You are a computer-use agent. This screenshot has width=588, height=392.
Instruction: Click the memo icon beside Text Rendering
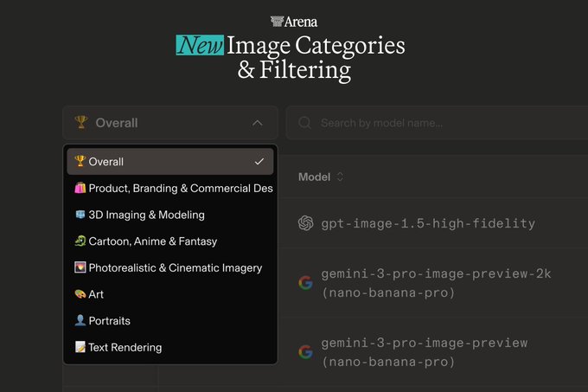pos(80,347)
